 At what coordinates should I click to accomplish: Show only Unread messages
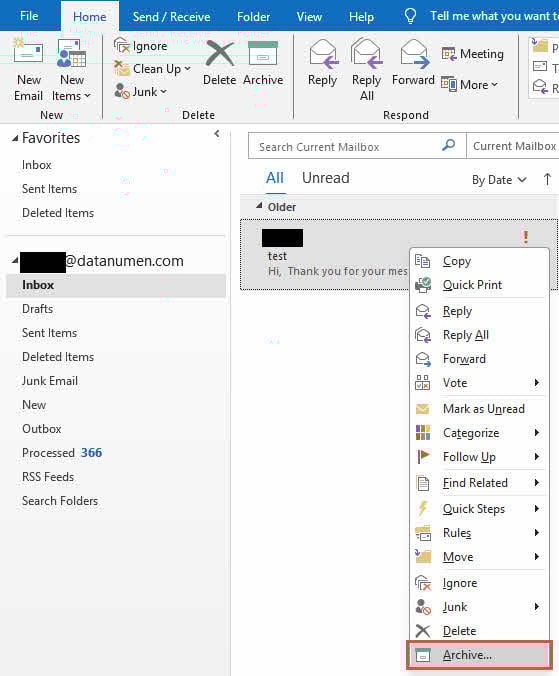(x=325, y=178)
